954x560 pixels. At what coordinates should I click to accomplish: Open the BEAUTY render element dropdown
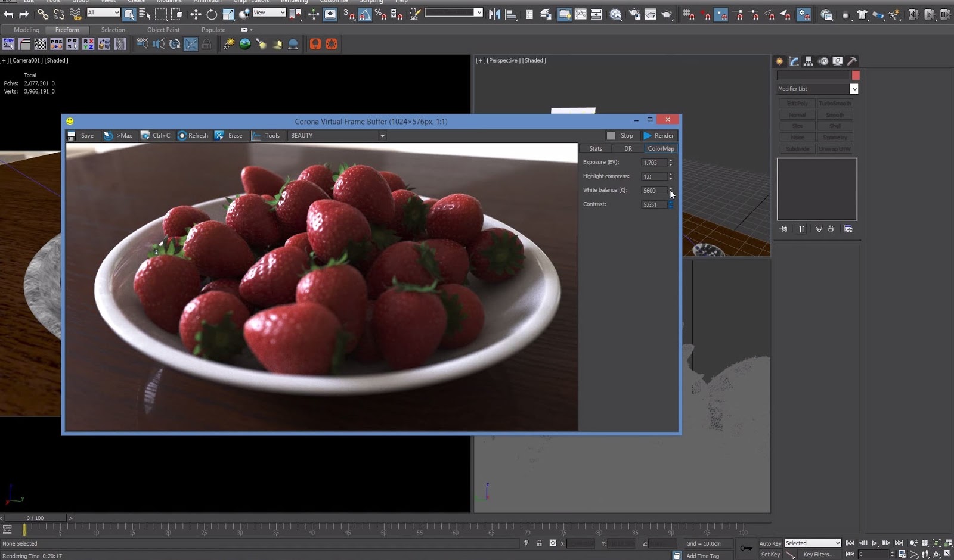[337, 136]
